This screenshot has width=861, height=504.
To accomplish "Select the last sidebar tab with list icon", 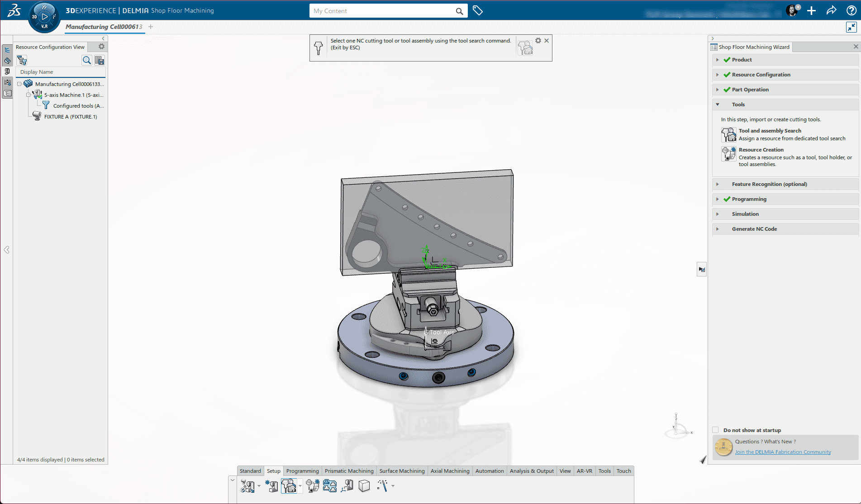I will pos(7,93).
